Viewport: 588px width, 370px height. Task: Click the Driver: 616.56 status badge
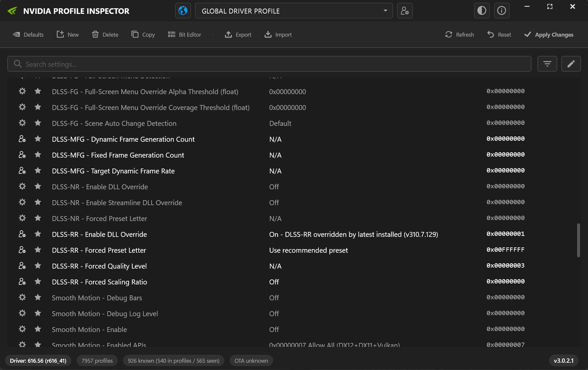point(38,361)
